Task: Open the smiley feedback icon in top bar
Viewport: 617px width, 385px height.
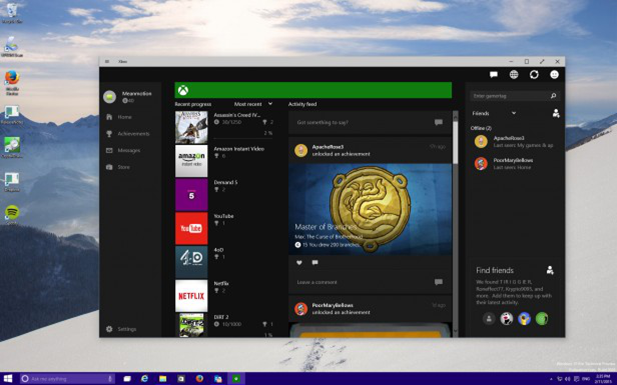Action: tap(554, 74)
